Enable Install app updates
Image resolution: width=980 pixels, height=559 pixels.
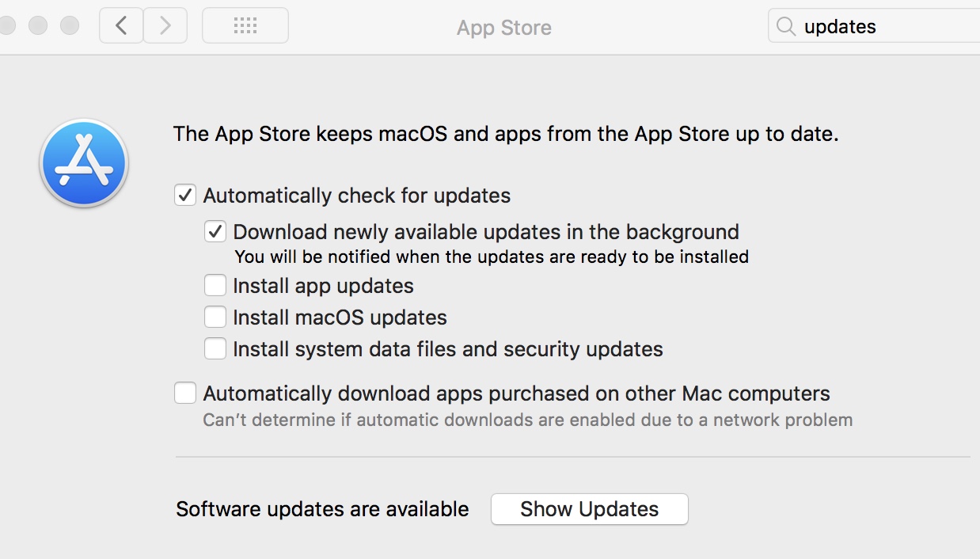tap(215, 285)
